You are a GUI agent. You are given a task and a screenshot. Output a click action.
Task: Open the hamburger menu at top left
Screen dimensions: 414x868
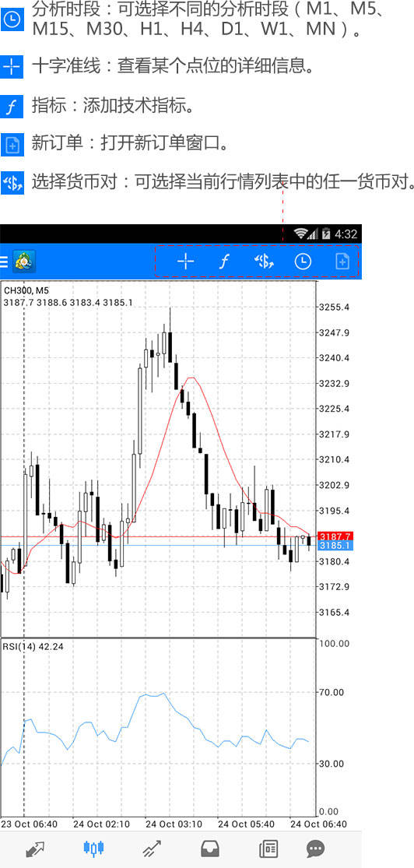[4, 262]
